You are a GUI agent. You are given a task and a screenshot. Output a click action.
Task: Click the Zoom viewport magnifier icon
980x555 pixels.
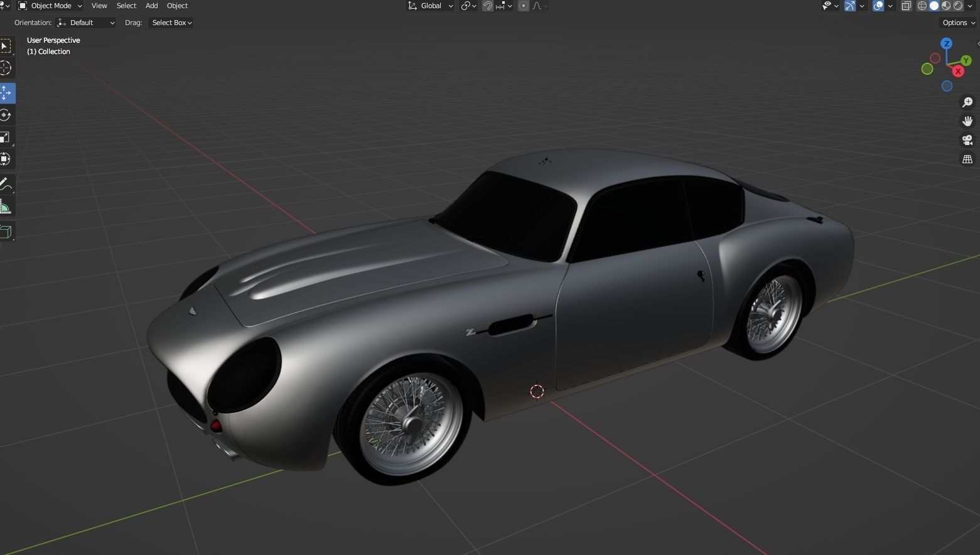pos(967,102)
